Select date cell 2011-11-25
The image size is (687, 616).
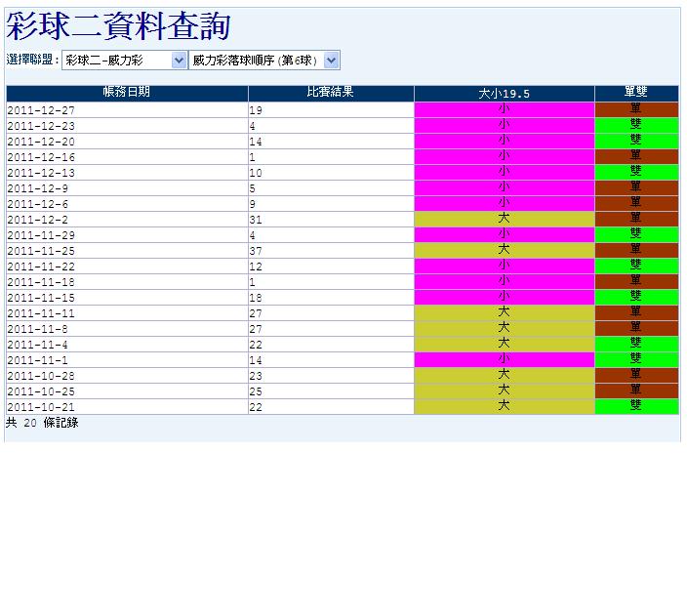coord(127,251)
